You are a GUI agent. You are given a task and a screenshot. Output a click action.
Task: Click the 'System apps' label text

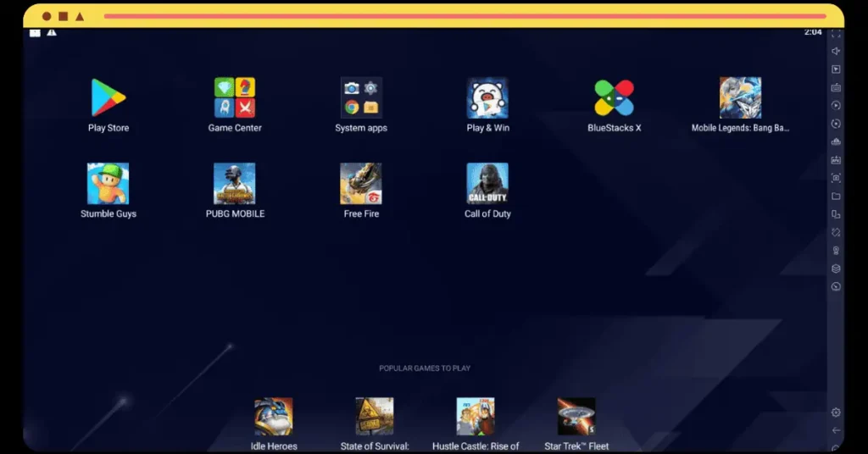pyautogui.click(x=361, y=128)
